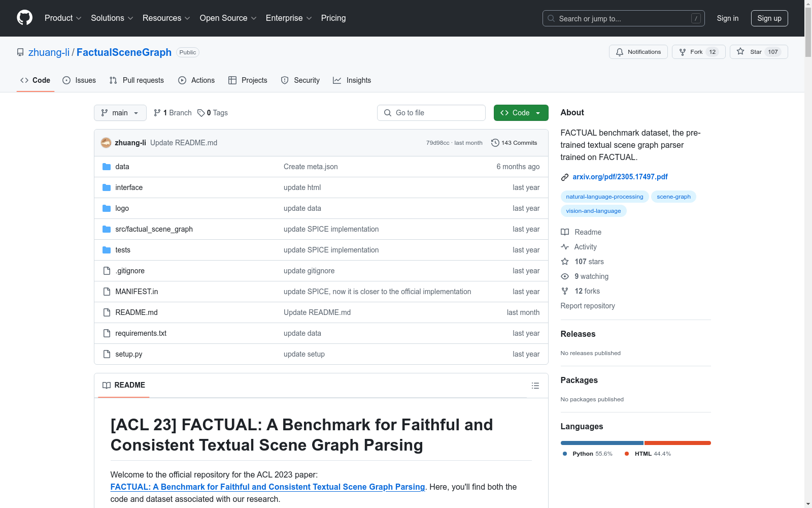This screenshot has height=508, width=812.
Task: Expand the Enterprise menu
Action: 289,18
